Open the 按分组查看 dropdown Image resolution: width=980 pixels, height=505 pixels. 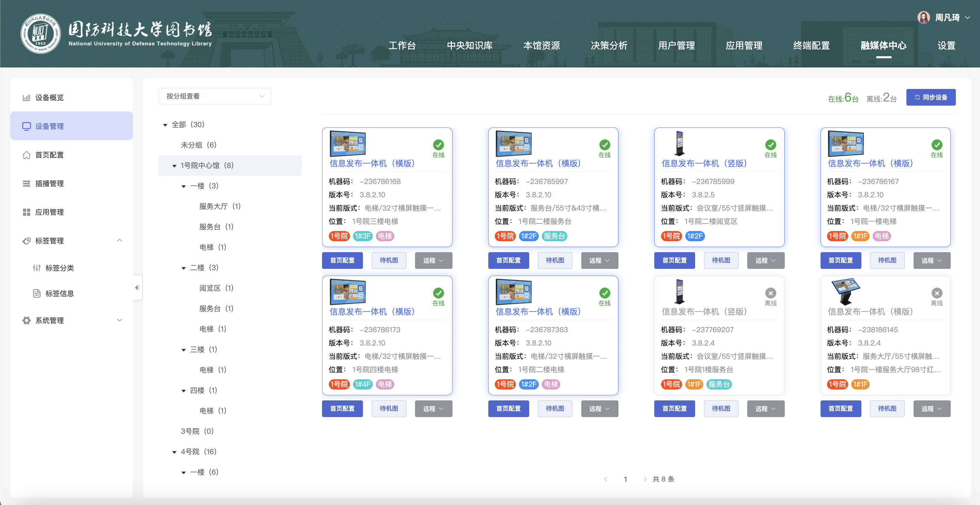pos(215,96)
